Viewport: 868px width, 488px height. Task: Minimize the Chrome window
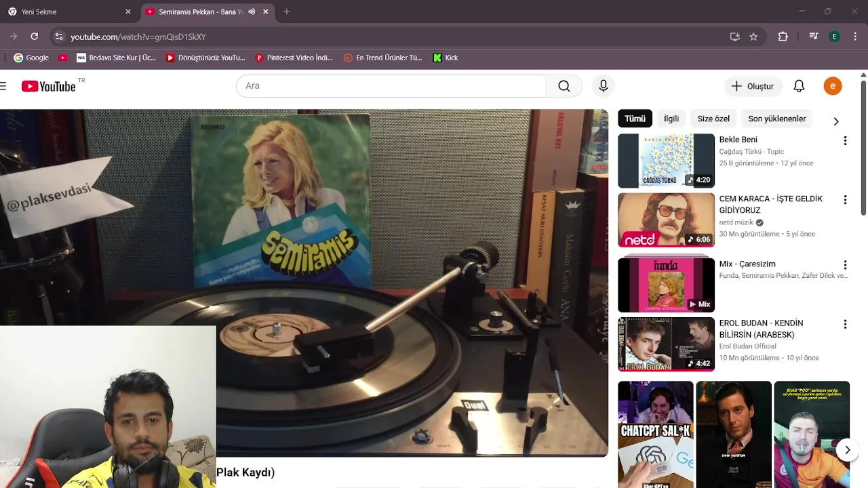802,12
